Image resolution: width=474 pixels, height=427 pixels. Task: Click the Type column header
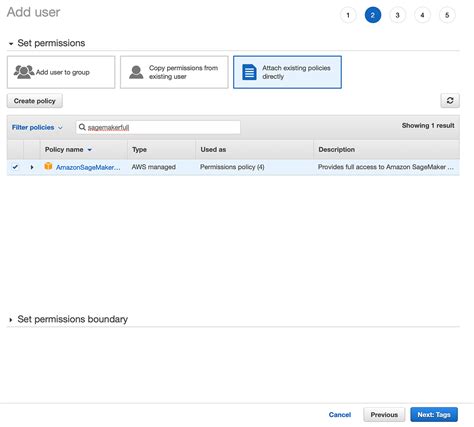pos(161,149)
